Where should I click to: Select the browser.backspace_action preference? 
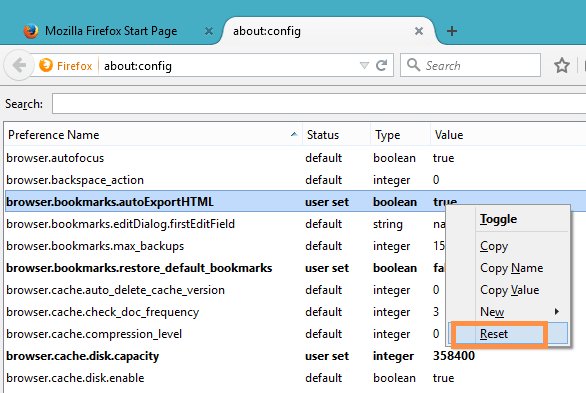pos(75,180)
